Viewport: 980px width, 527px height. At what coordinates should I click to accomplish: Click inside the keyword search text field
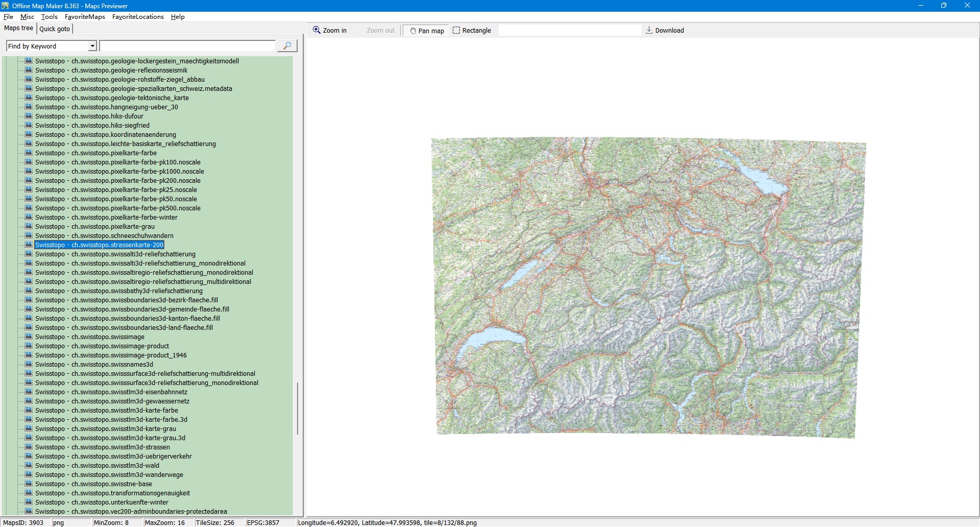[187, 46]
